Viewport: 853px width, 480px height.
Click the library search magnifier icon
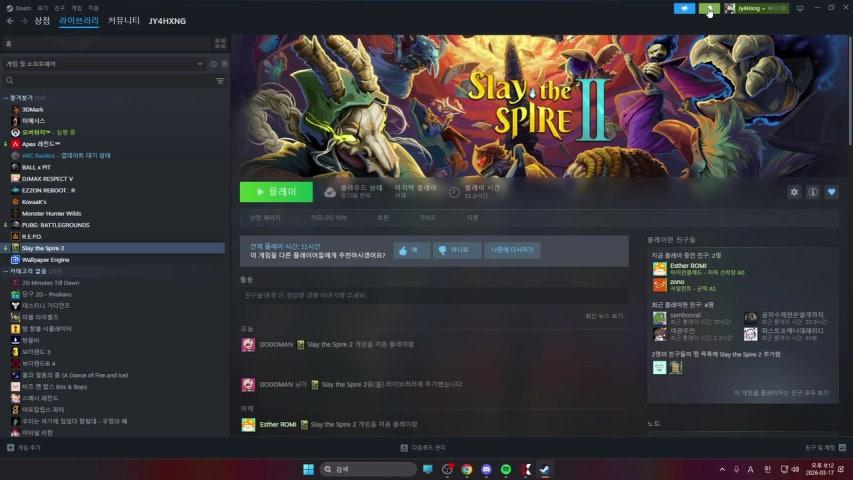pos(9,81)
